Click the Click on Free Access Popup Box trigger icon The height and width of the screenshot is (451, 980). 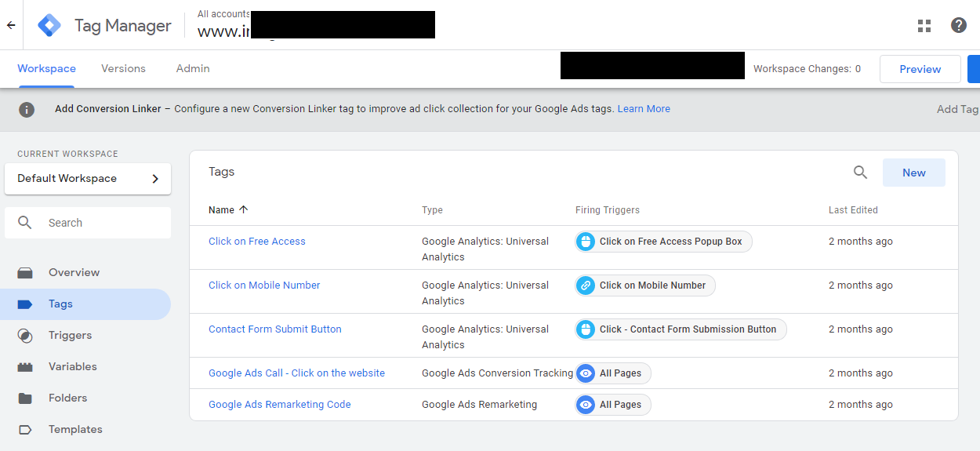[x=586, y=242]
